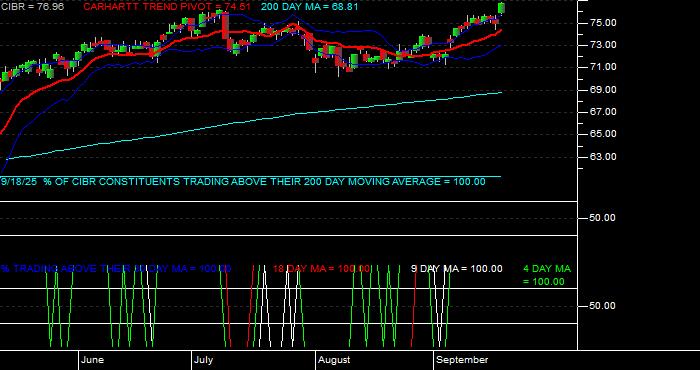Click the September marker on the time axis
The image size is (700, 370).
(x=462, y=360)
